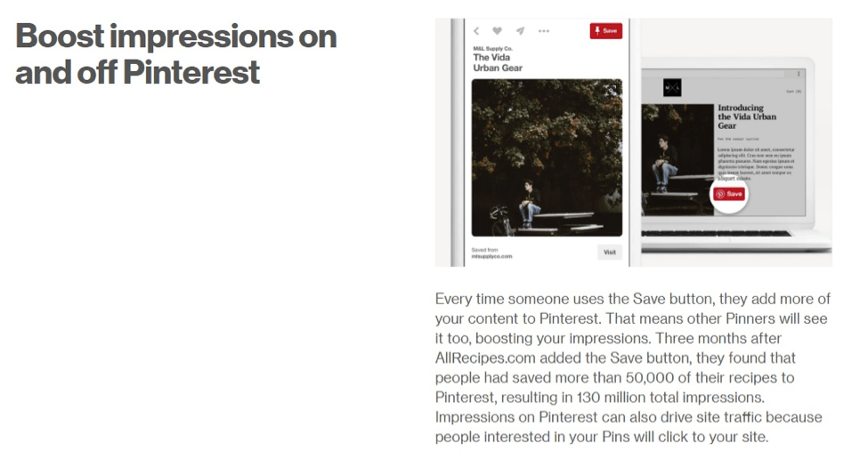This screenshot has height=459, width=868.
Task: Tap the heart like icon
Action: (497, 31)
